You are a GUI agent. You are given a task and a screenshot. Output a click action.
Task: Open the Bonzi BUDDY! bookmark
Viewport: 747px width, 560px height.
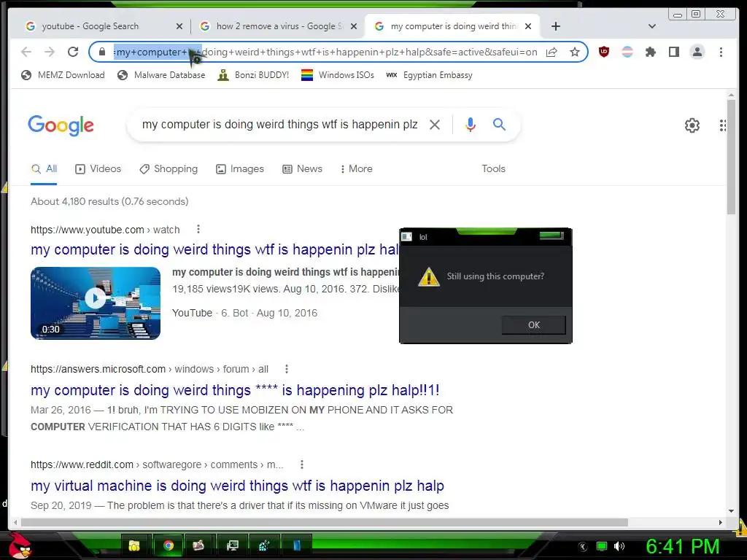click(x=253, y=75)
